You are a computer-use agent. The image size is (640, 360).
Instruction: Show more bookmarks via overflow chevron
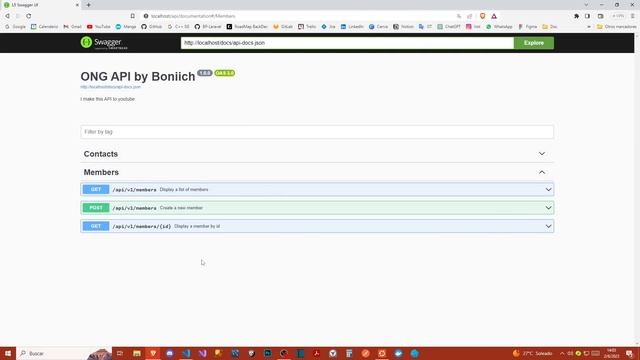tap(589, 27)
